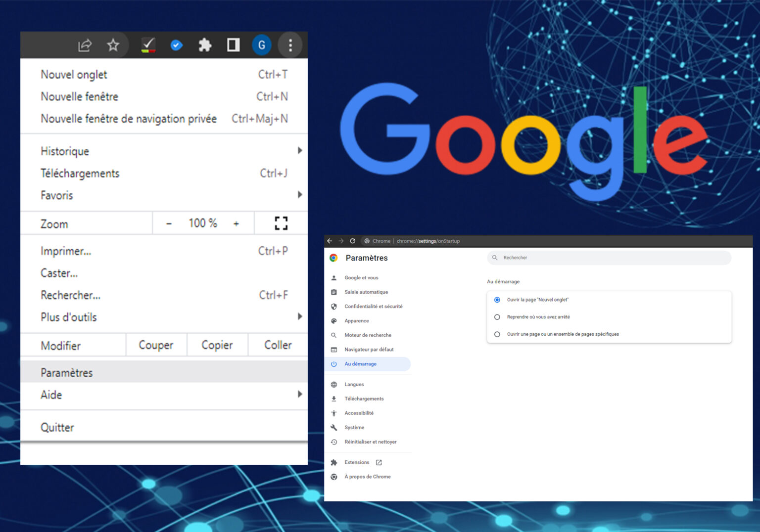Click the chrome://settings/onStartup address bar
The image size is (760, 532).
point(428,241)
